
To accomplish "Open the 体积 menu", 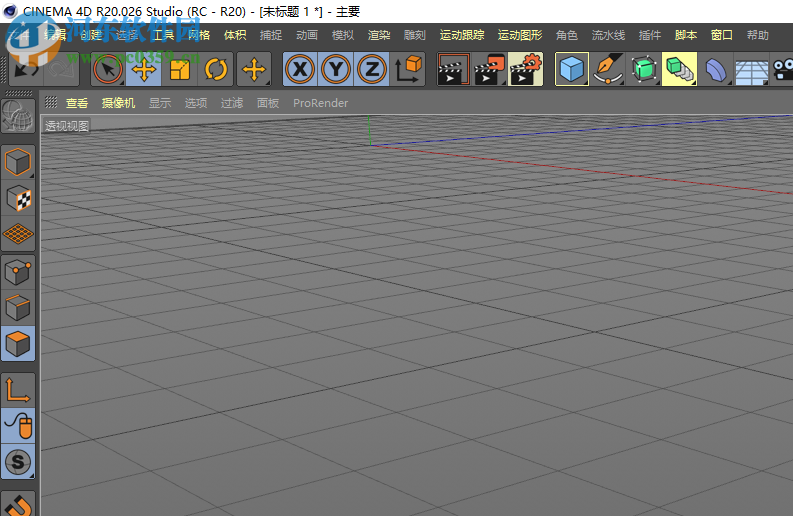I will click(x=235, y=35).
